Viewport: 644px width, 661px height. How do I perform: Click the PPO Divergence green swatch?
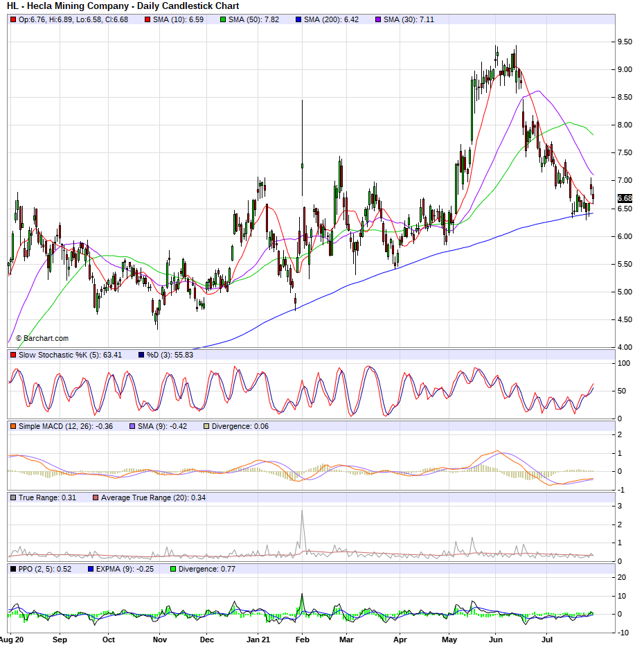[x=173, y=569]
